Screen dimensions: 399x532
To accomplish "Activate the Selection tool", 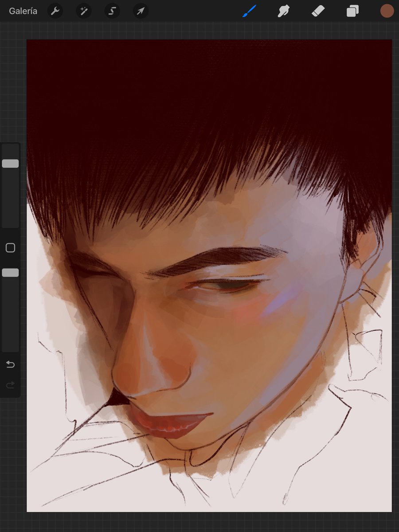I will click(x=112, y=11).
